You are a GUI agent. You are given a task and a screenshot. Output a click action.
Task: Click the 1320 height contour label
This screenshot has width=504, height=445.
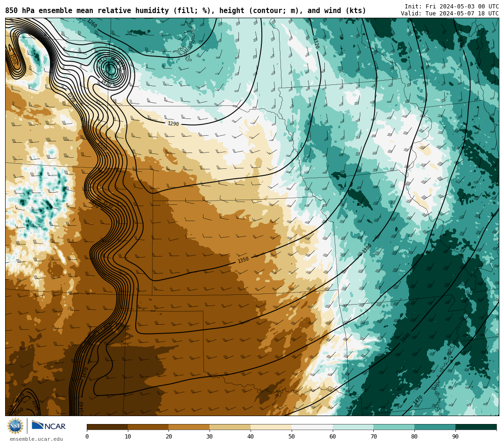point(316,43)
